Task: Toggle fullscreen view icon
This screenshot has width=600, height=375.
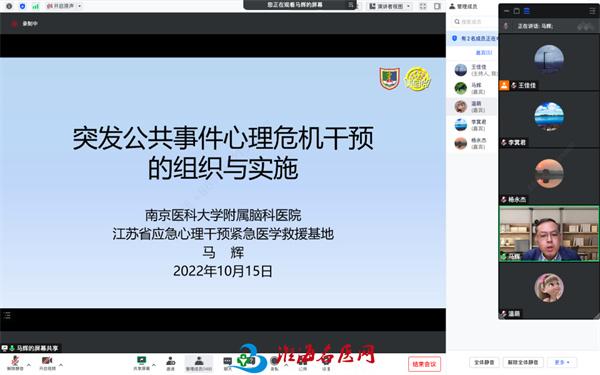Action: click(423, 6)
